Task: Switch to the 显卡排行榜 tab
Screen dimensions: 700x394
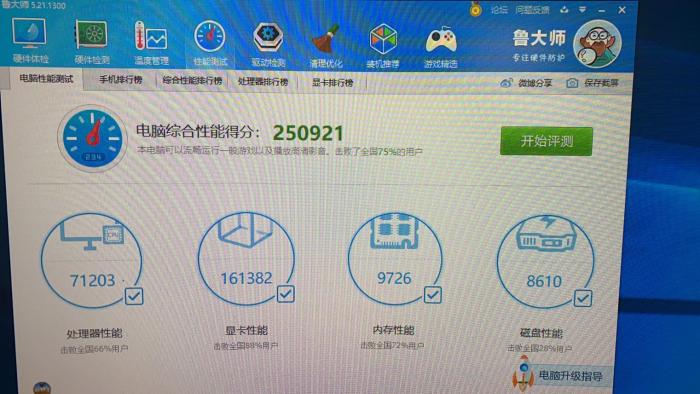Action: click(332, 83)
